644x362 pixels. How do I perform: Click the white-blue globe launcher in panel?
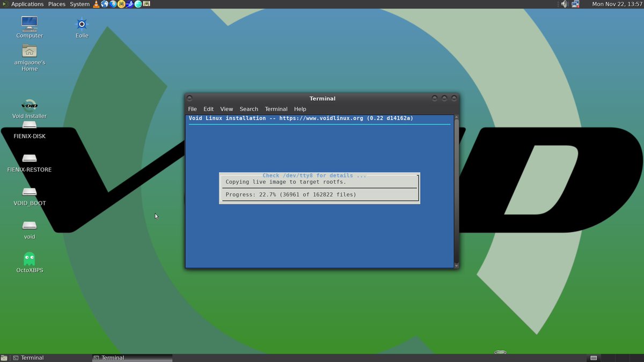point(105,4)
